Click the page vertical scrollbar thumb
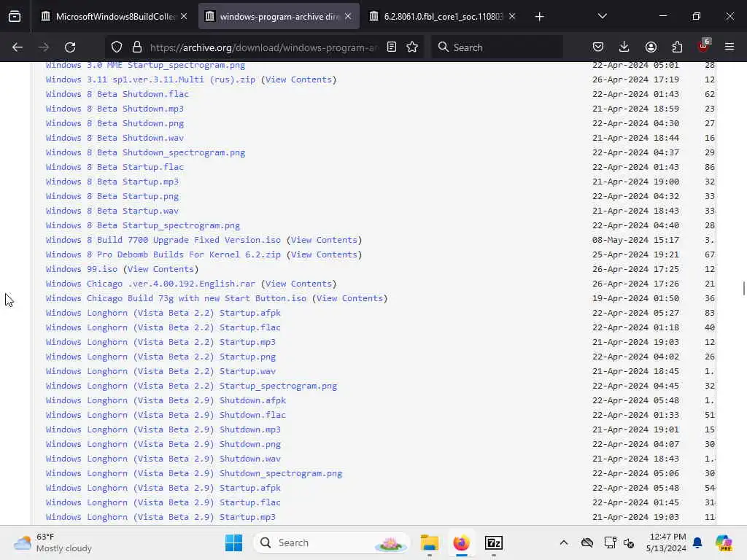 (x=743, y=289)
